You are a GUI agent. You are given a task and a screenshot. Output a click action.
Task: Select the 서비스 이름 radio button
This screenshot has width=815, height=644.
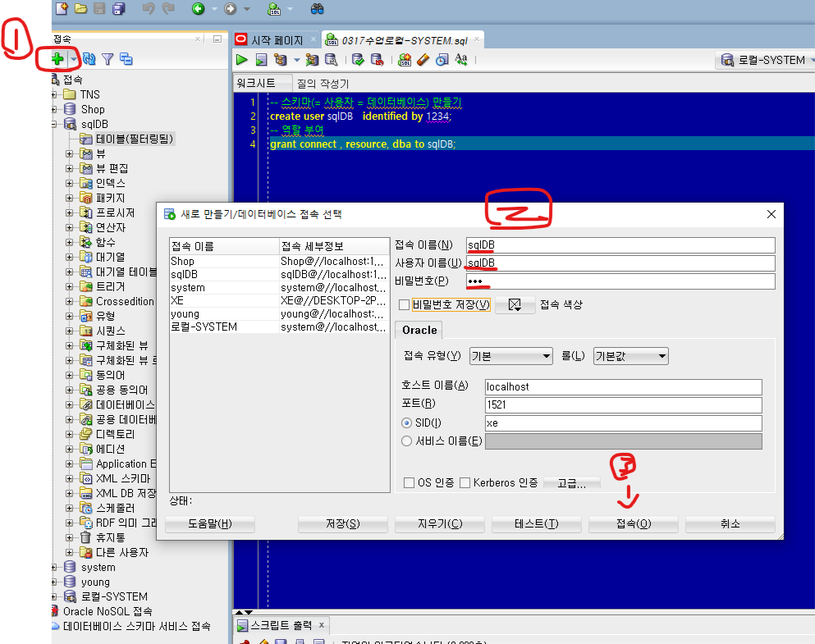pyautogui.click(x=406, y=441)
